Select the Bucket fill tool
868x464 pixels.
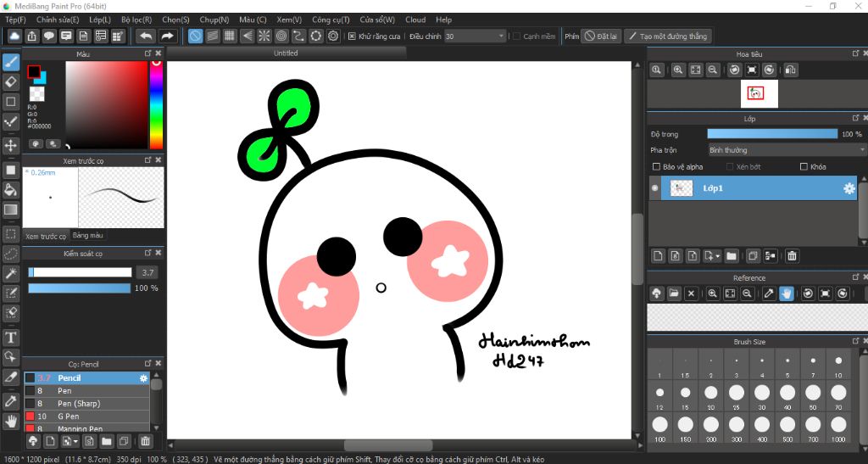pyautogui.click(x=11, y=189)
